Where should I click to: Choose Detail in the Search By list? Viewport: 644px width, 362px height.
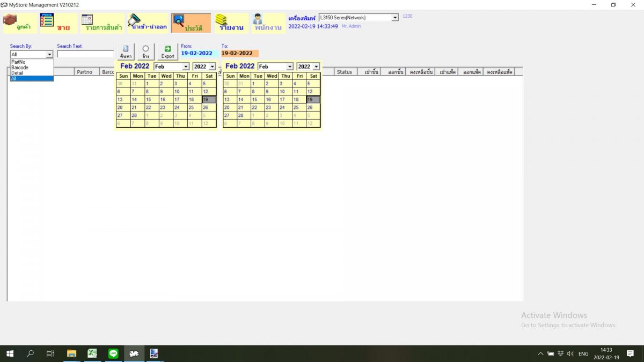point(32,73)
